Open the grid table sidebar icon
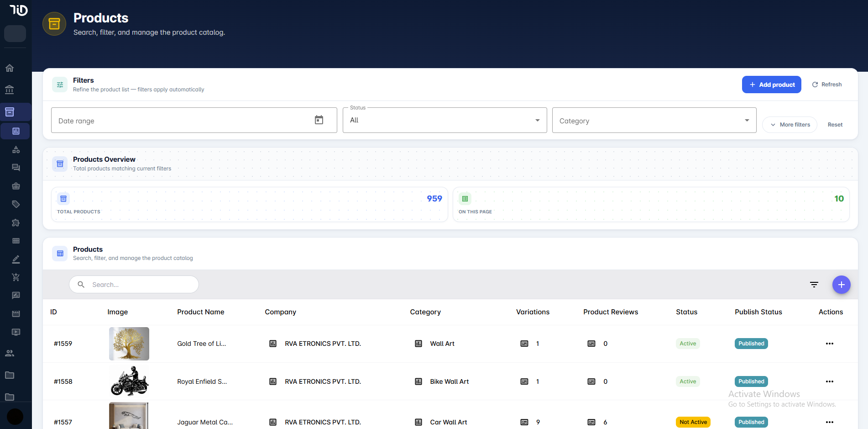This screenshot has width=868, height=429. [x=16, y=241]
